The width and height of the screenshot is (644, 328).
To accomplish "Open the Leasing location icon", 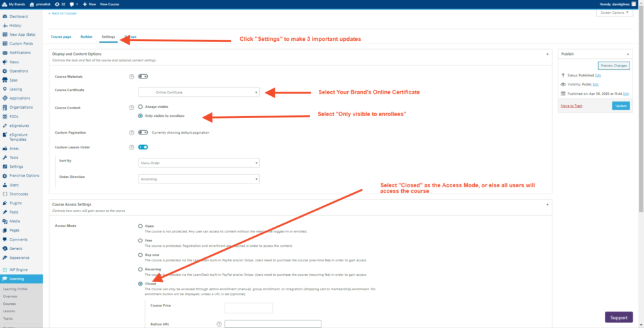I will 5,89.
